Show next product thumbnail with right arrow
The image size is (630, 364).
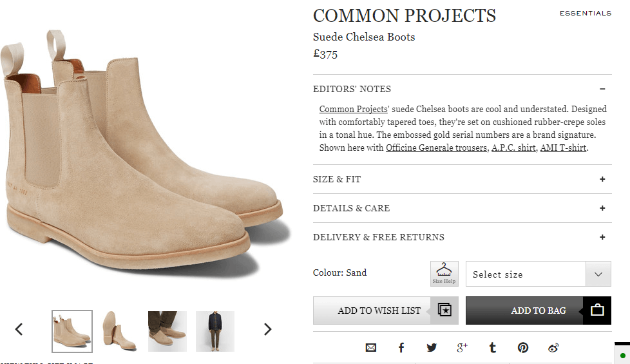[x=267, y=329]
